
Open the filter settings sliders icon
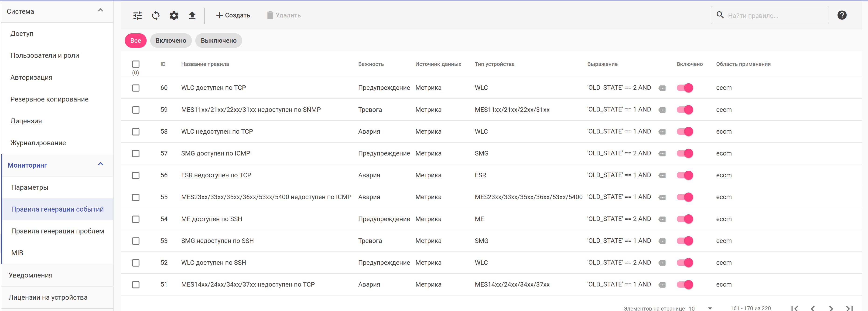pyautogui.click(x=137, y=16)
